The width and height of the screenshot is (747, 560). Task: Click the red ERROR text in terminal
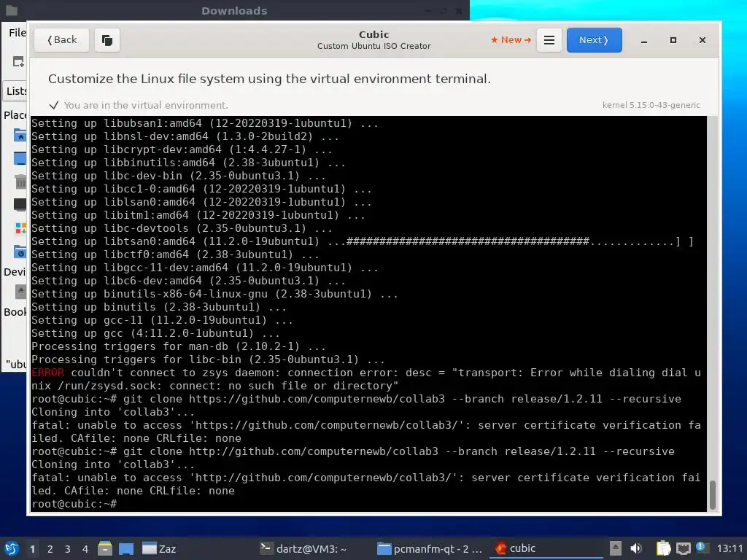click(47, 373)
